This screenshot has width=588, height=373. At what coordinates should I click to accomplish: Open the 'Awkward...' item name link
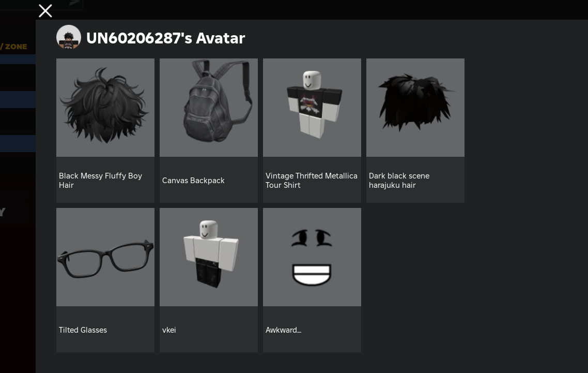click(x=283, y=330)
